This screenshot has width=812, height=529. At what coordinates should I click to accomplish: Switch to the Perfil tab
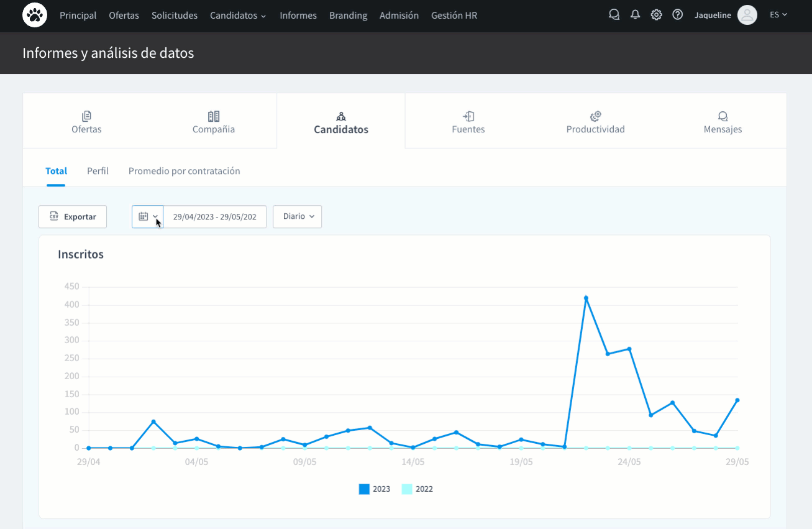(x=98, y=171)
